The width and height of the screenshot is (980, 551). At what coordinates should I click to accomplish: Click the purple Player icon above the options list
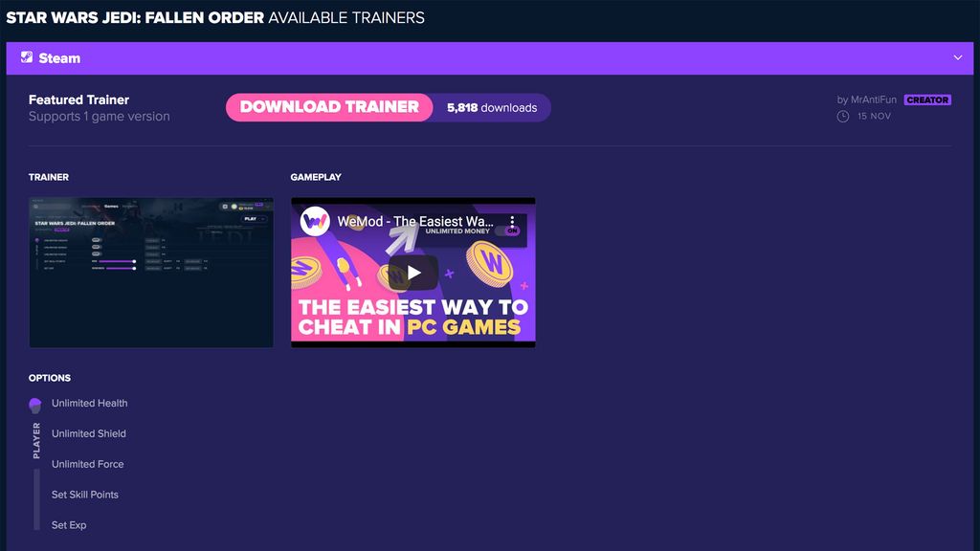pos(34,404)
